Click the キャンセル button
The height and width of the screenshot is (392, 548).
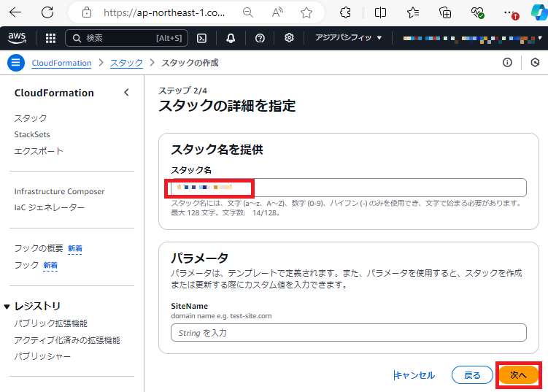[414, 375]
